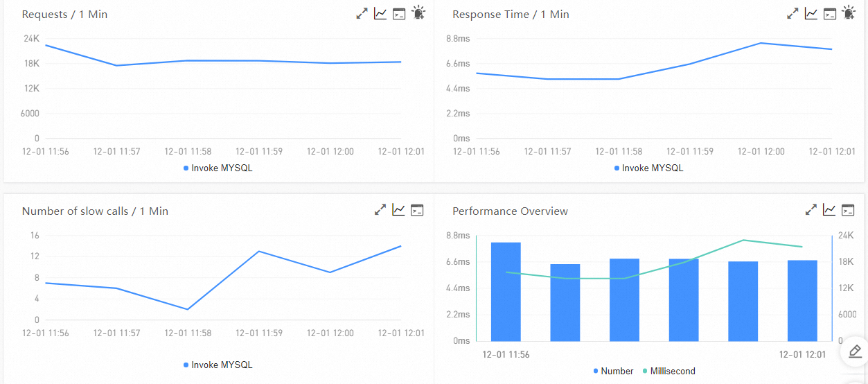868x384 pixels.
Task: Click the 12 y-axis label in slow calls chart
Action: click(x=35, y=256)
